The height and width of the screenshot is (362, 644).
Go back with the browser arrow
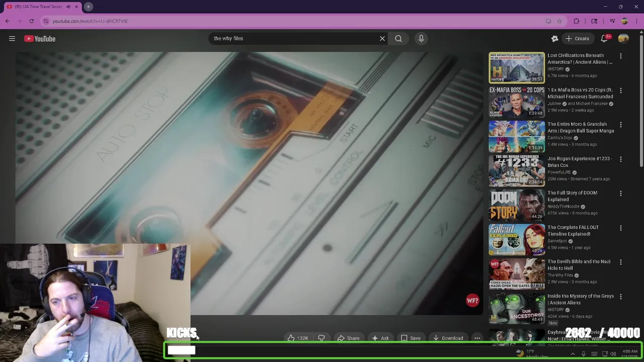(x=8, y=21)
